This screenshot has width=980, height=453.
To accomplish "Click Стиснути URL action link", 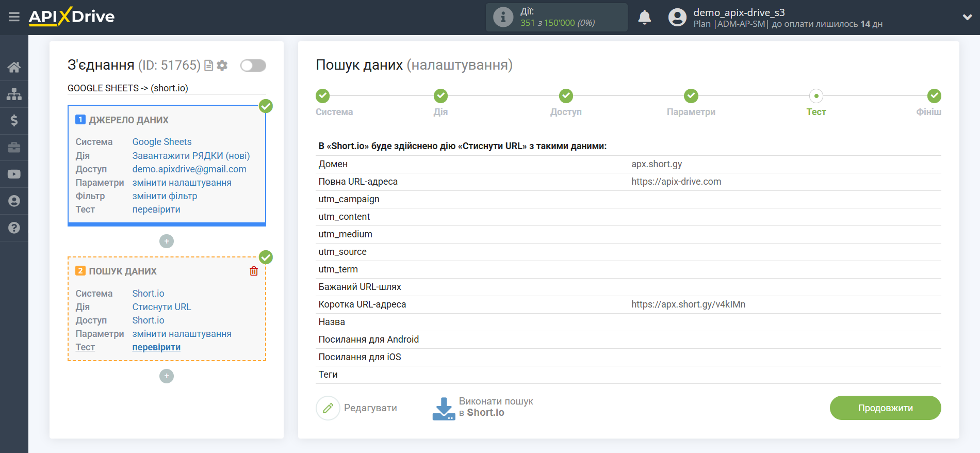I will click(161, 306).
